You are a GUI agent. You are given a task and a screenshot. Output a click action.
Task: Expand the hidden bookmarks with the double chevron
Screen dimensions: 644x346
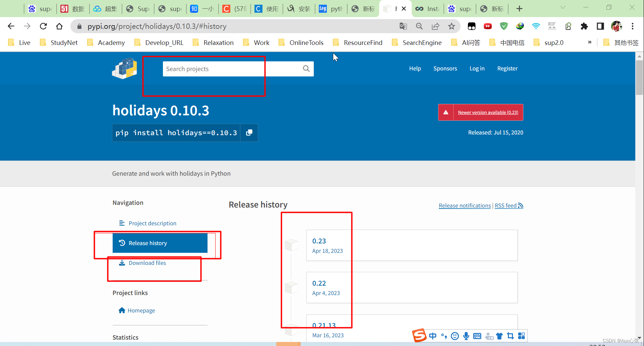tap(589, 42)
